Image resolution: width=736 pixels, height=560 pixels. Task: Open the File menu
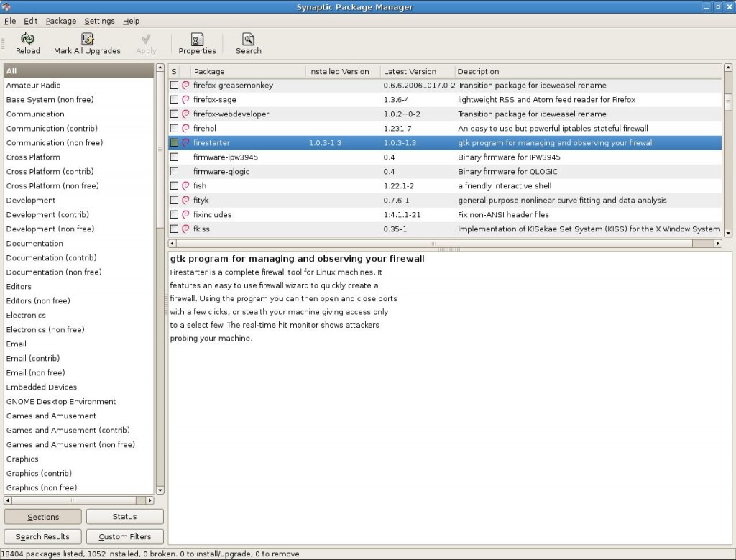tap(10, 21)
